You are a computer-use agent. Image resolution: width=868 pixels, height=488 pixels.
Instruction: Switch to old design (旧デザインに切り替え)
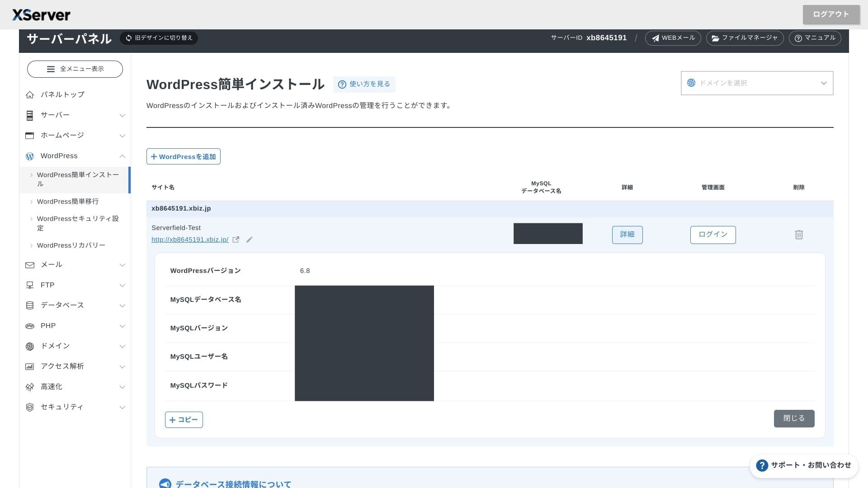pos(159,38)
